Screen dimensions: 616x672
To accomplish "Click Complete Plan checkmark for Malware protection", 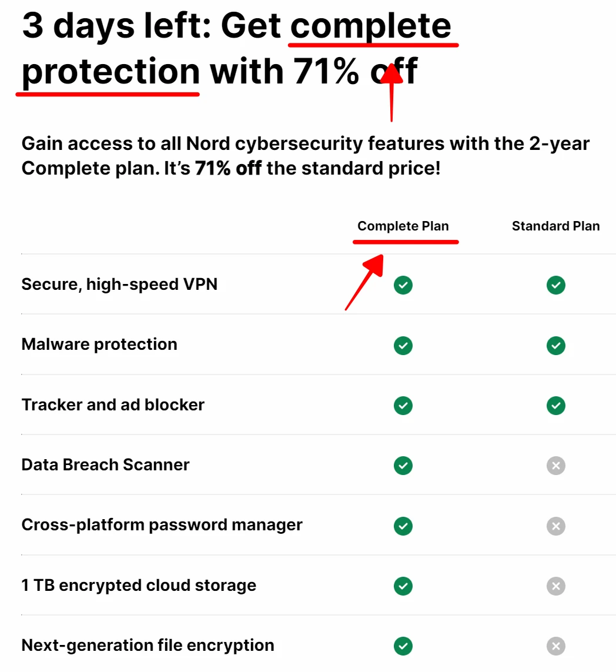I will tap(403, 346).
